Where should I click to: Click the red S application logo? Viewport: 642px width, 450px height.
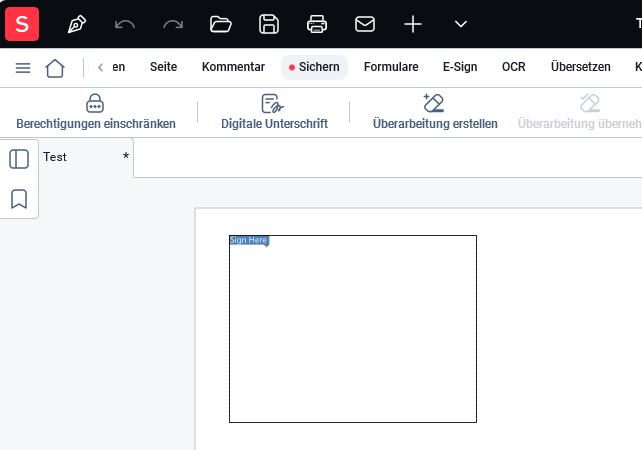[x=22, y=24]
